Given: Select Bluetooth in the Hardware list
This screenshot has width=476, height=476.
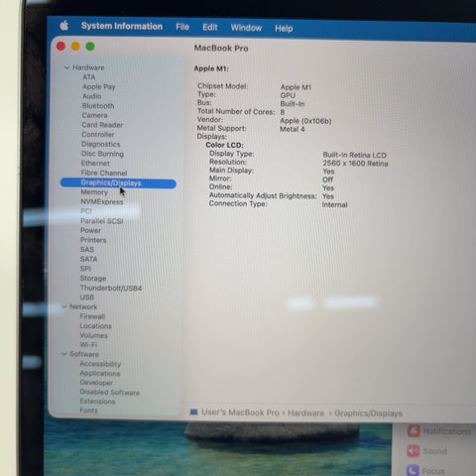Looking at the screenshot, I should point(98,106).
